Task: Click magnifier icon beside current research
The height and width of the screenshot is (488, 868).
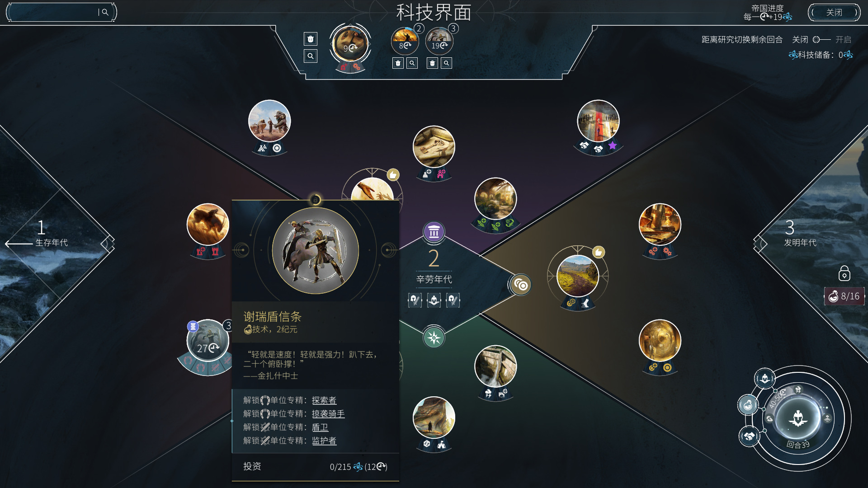Action: pyautogui.click(x=310, y=56)
